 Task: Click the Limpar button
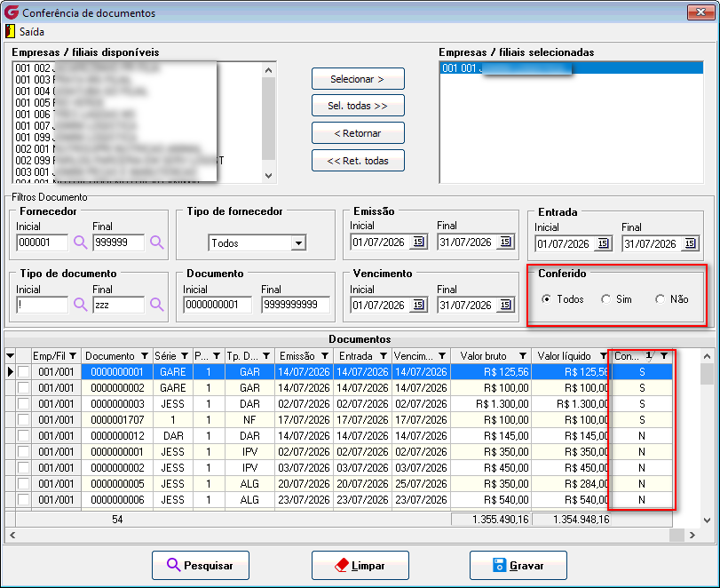[x=360, y=565]
